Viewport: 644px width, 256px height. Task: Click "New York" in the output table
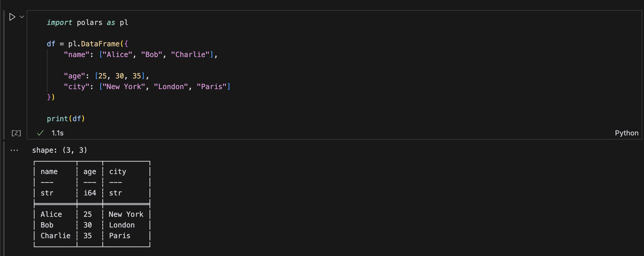[126, 214]
